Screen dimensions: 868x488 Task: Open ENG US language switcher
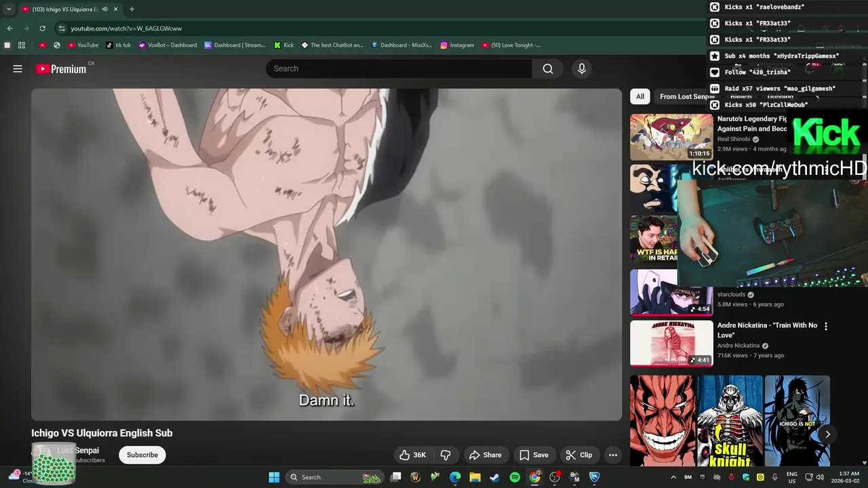tap(792, 477)
